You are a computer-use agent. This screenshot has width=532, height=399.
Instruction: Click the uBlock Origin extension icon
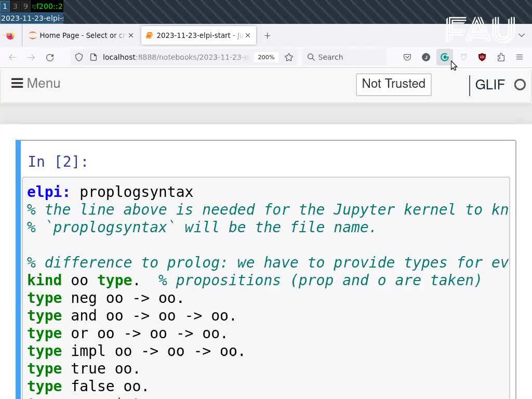[x=482, y=57]
